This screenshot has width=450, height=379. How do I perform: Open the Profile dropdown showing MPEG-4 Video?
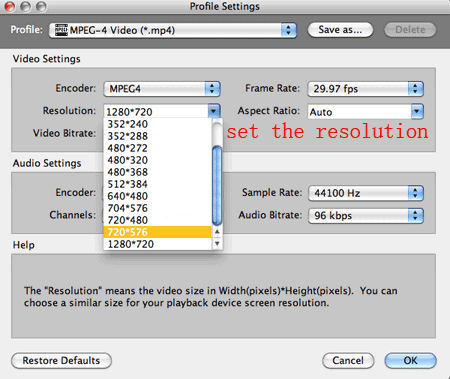(173, 30)
